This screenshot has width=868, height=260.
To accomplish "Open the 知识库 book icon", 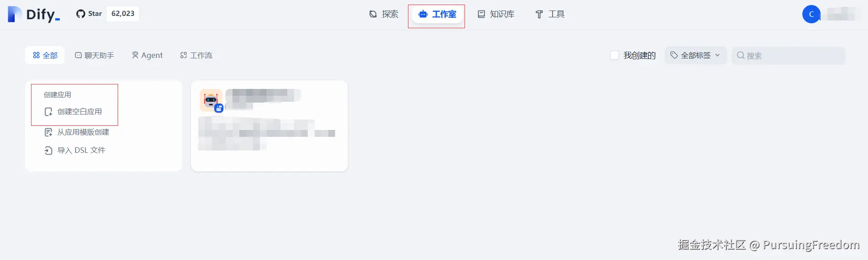I will [x=481, y=14].
